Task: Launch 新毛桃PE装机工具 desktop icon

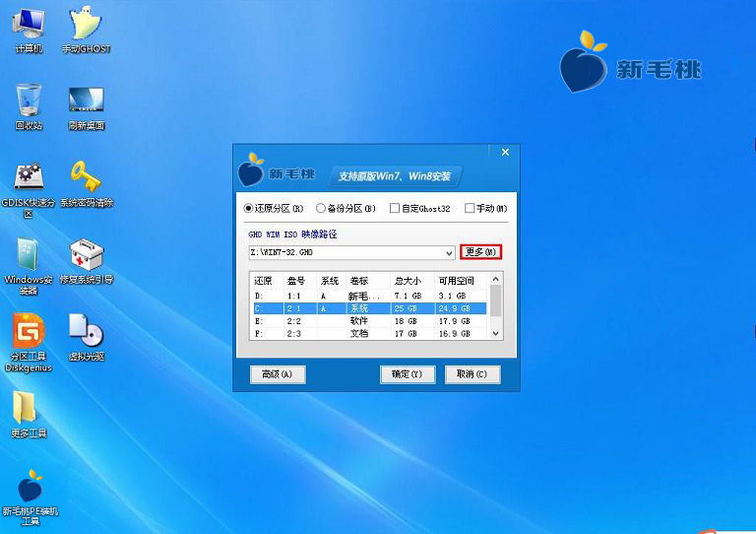Action: click(30, 498)
